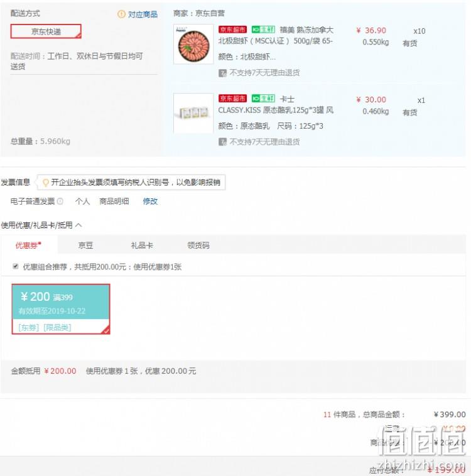The image size is (471, 476).
Task: Open the CLASSY.KISS yogurt thumbnail
Action: point(194,113)
